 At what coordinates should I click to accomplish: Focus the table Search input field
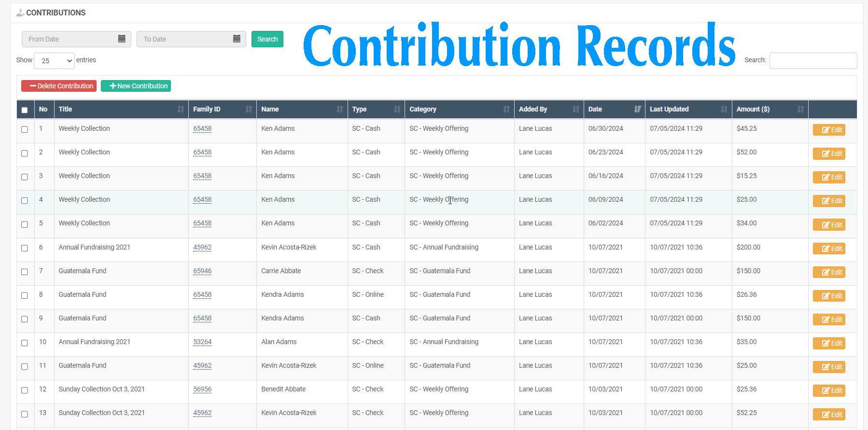pos(813,61)
